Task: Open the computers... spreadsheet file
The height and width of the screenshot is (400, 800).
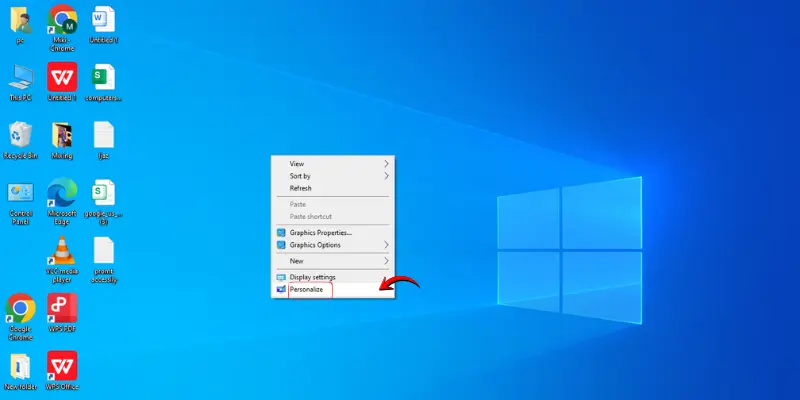Action: pyautogui.click(x=104, y=77)
